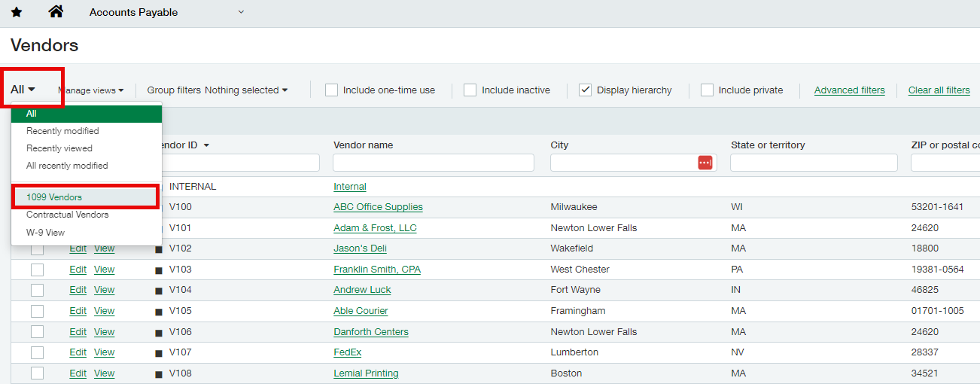Open Jason's Deli vendor link
The width and height of the screenshot is (980, 384).
pyautogui.click(x=360, y=248)
